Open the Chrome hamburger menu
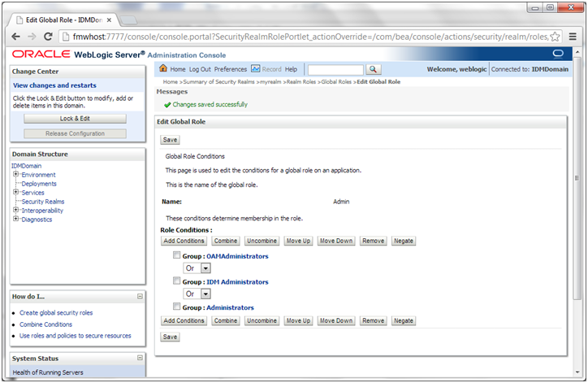The height and width of the screenshot is (383, 588). (573, 37)
